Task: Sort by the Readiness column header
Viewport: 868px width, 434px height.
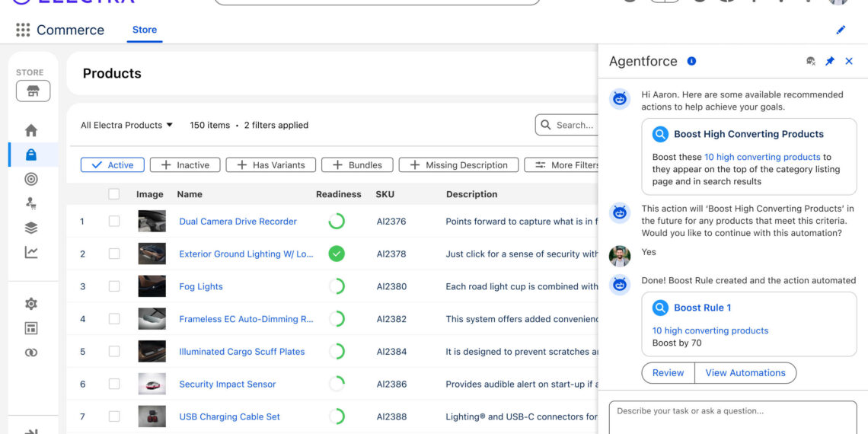Action: click(338, 194)
